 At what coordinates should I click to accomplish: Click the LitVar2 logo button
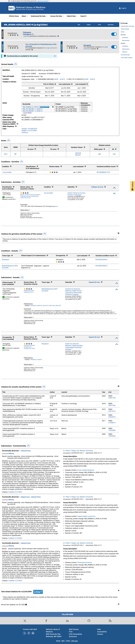point(38,592)
